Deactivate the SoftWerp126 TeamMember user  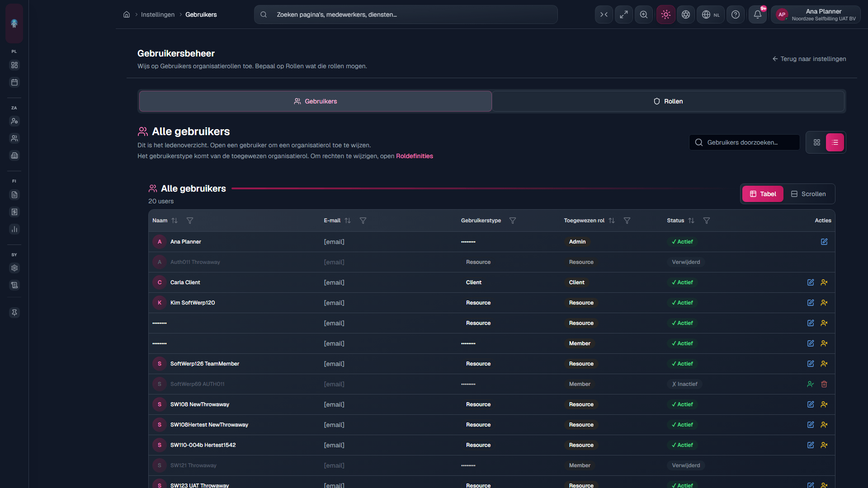824,364
